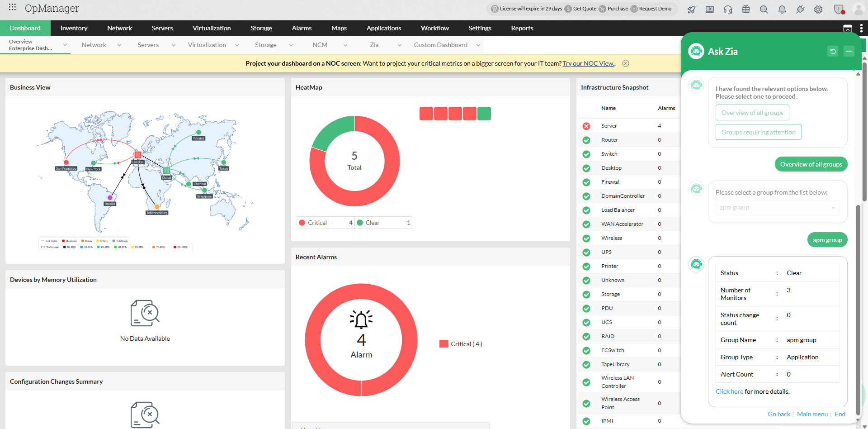
Task: Click the Server alarms count 4
Action: pos(659,126)
